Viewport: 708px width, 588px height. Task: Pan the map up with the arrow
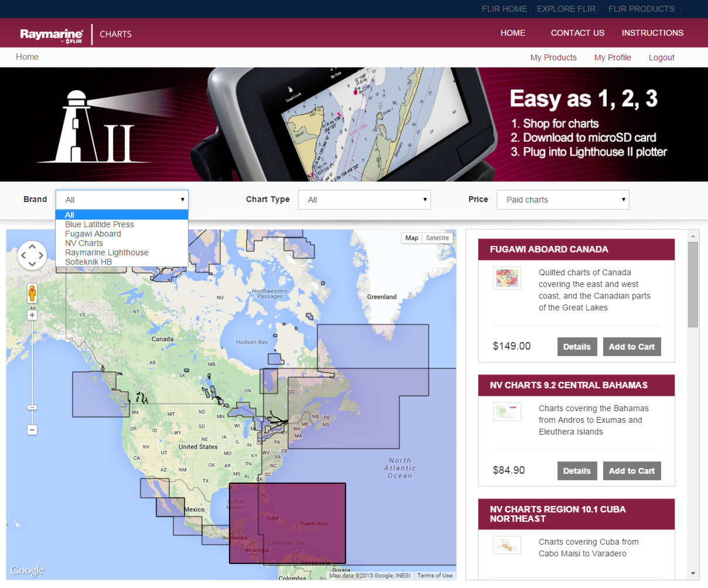[x=32, y=247]
